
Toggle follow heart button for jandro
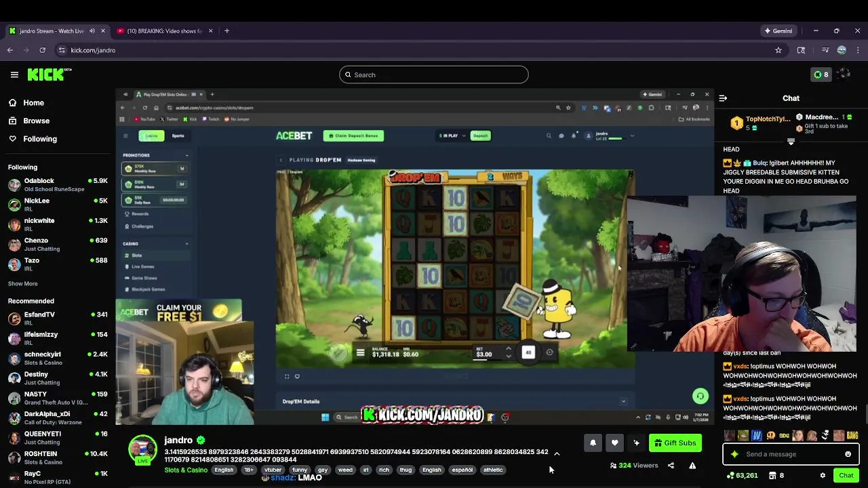[614, 443]
